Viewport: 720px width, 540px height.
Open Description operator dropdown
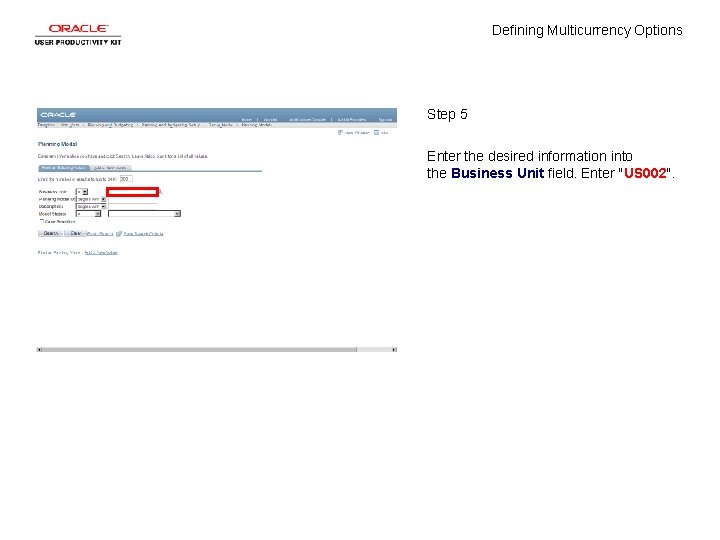91,207
